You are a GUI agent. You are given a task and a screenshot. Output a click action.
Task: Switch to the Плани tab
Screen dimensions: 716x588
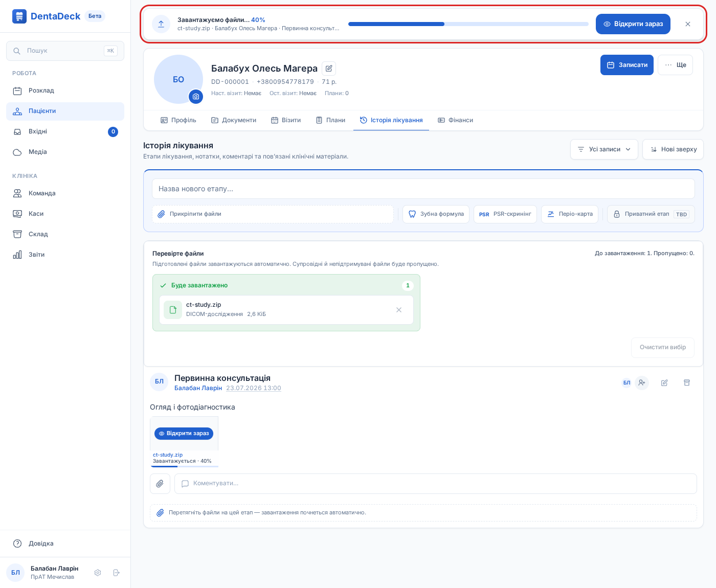point(330,120)
